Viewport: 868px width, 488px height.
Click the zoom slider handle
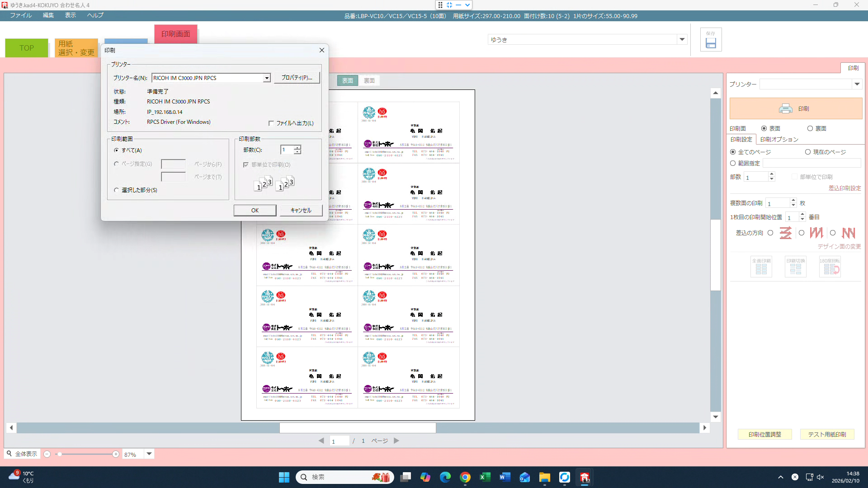[x=59, y=454]
